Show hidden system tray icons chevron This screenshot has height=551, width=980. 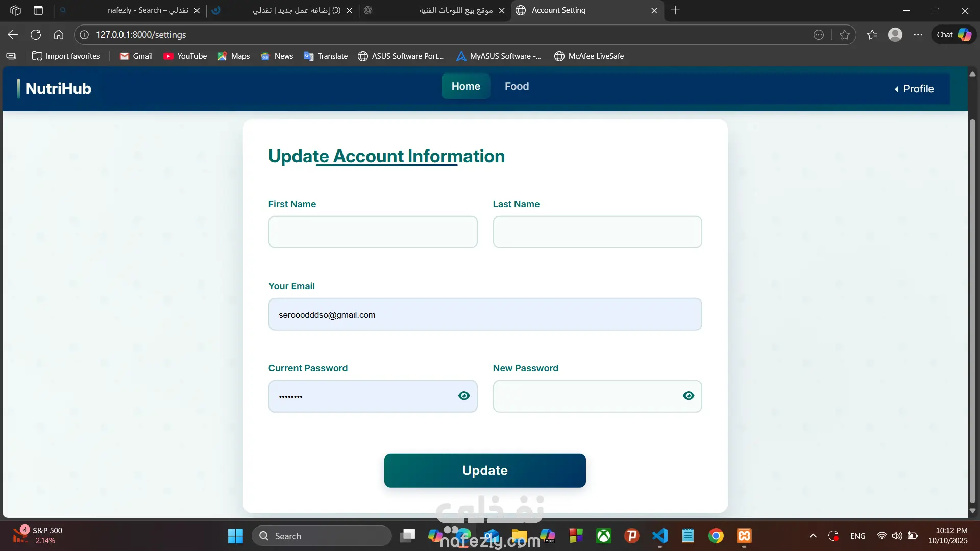(x=813, y=536)
